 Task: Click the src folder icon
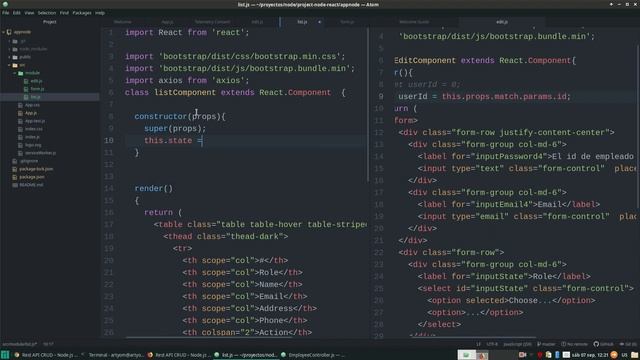click(x=15, y=65)
